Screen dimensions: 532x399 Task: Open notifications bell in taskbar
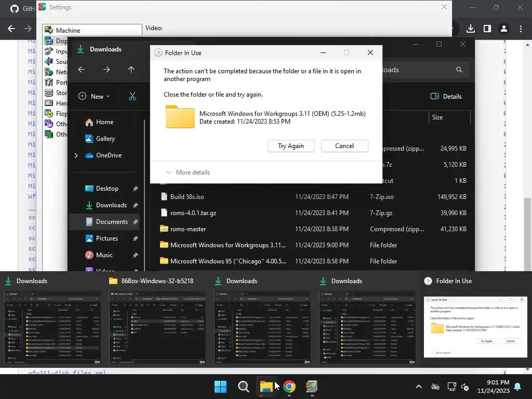(x=518, y=387)
